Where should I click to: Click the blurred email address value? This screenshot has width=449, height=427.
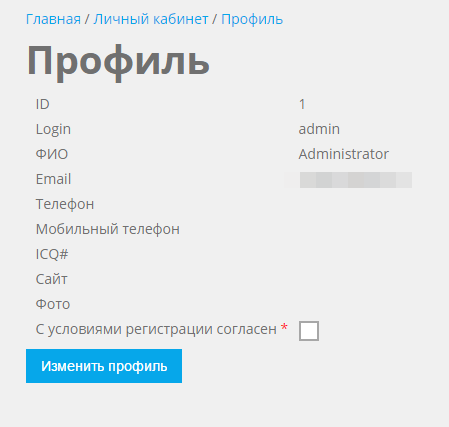pyautogui.click(x=348, y=180)
